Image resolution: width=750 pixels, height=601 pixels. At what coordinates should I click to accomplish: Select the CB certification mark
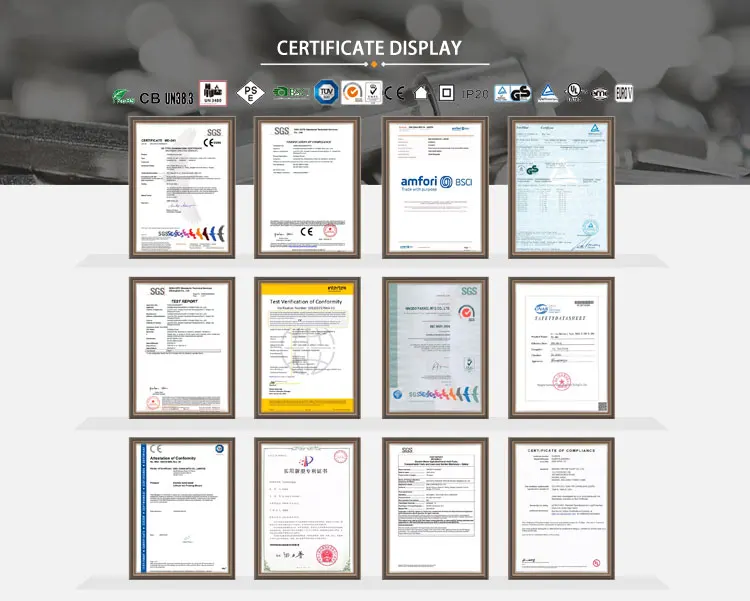tap(149, 94)
